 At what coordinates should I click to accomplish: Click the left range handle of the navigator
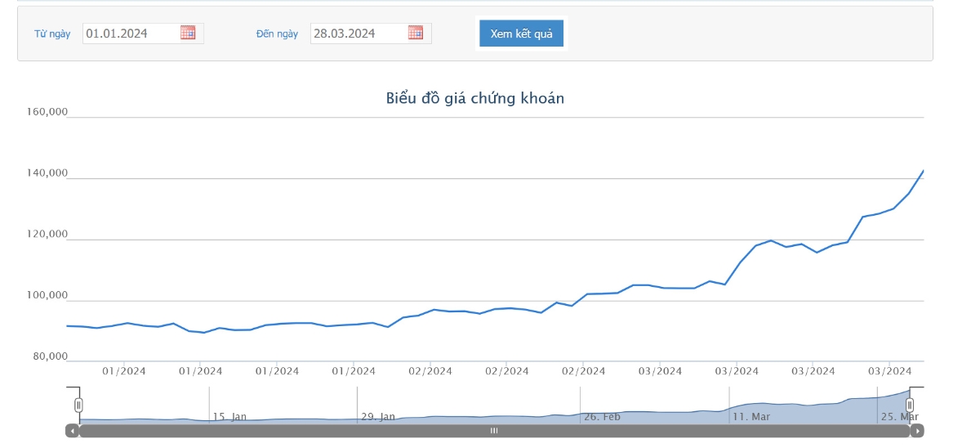pyautogui.click(x=79, y=405)
